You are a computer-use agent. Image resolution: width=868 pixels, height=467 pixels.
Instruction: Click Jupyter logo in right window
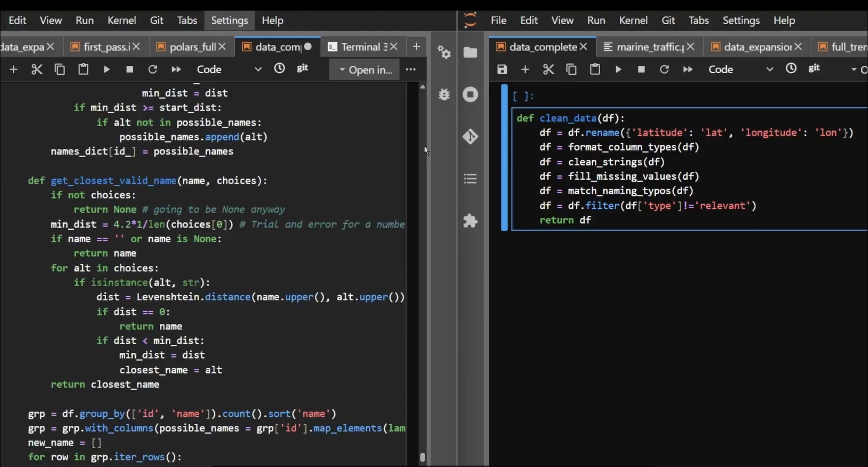pyautogui.click(x=470, y=20)
